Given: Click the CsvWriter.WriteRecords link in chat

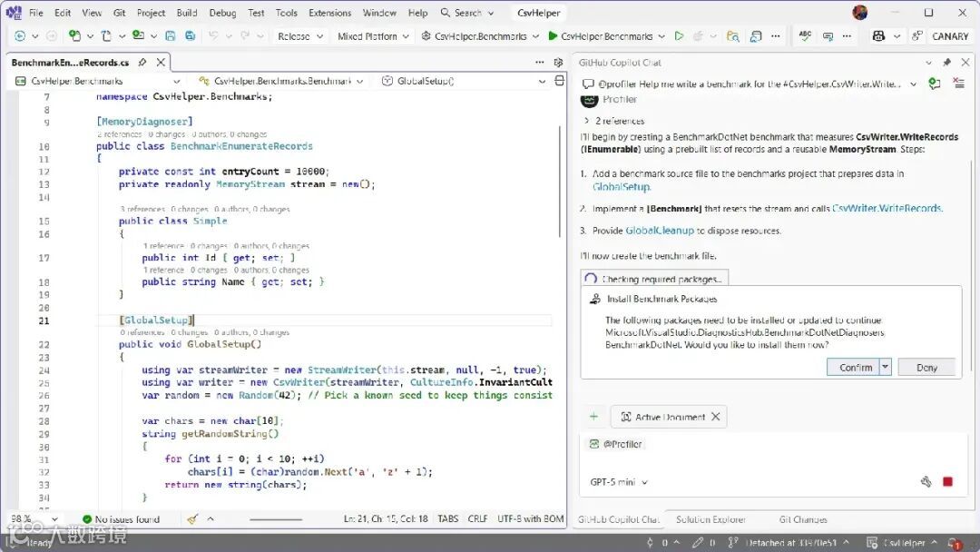Looking at the screenshot, I should coord(887,208).
